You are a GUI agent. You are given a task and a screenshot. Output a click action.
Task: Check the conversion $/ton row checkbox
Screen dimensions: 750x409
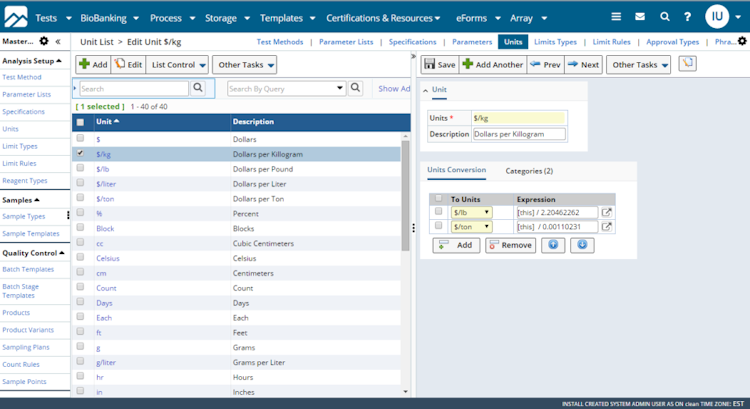pos(438,225)
